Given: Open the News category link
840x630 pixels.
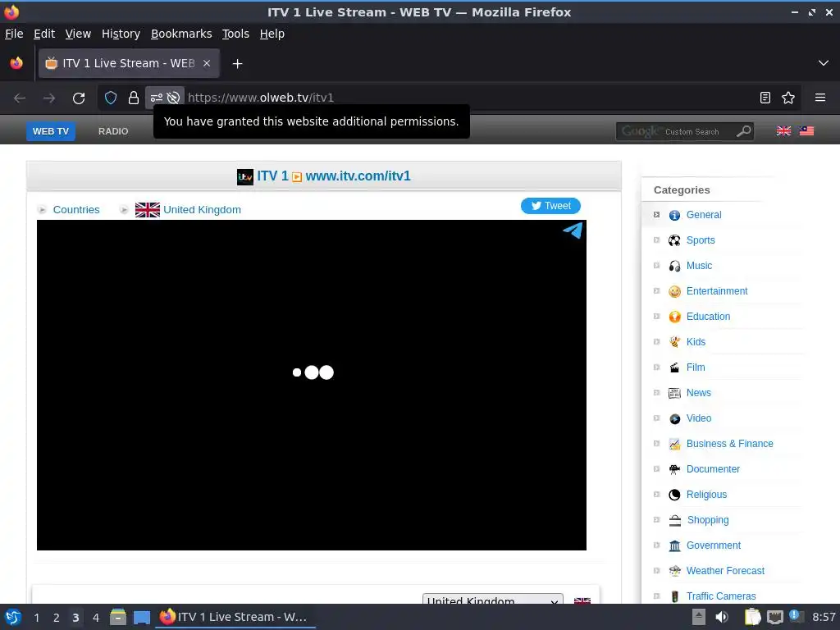Looking at the screenshot, I should tap(699, 393).
